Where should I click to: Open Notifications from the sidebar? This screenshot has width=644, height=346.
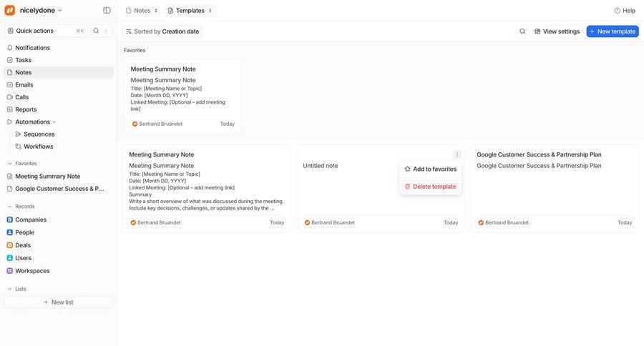pos(32,48)
